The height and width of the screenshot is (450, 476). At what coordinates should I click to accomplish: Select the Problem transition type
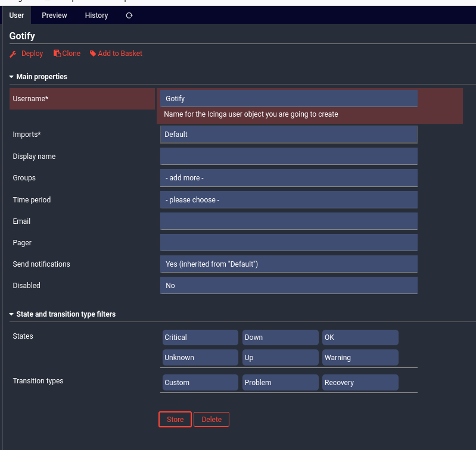(x=280, y=383)
